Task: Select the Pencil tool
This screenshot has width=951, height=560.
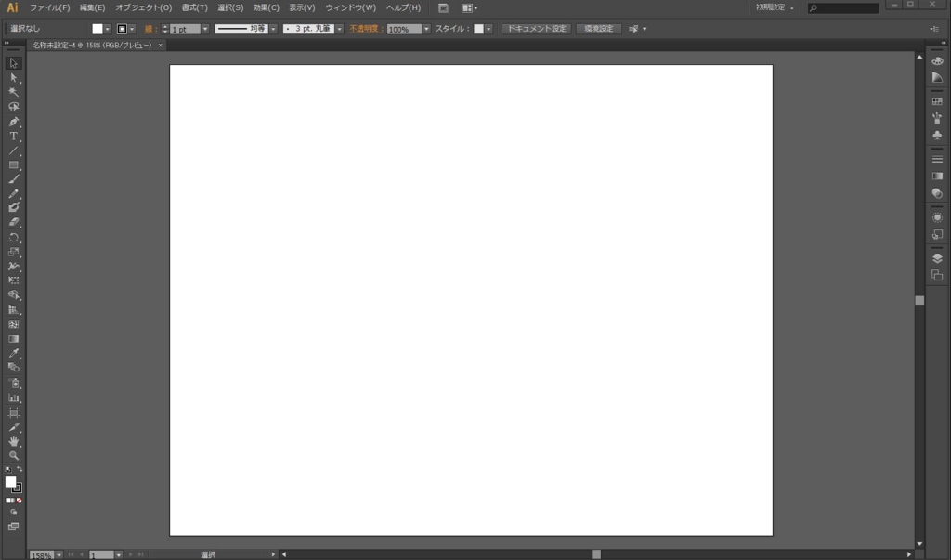Action: click(13, 193)
